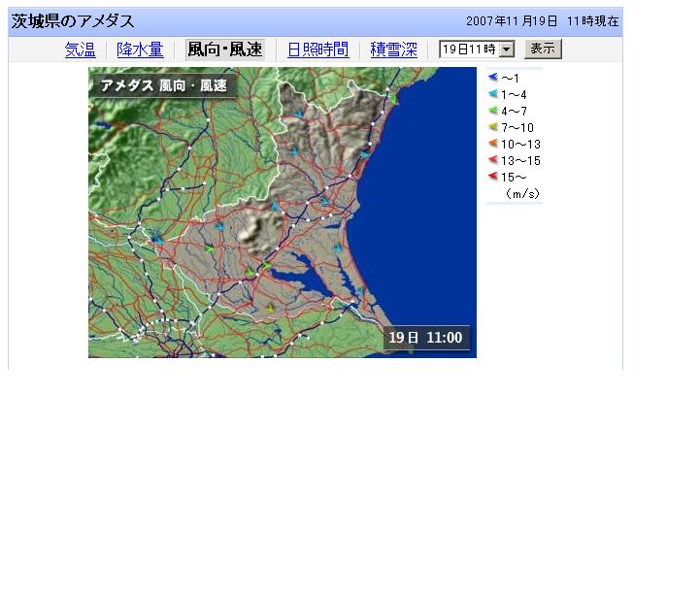This screenshot has height=592, width=700.
Task: Click the 13~15 m/s legend arrow
Action: pos(493,160)
